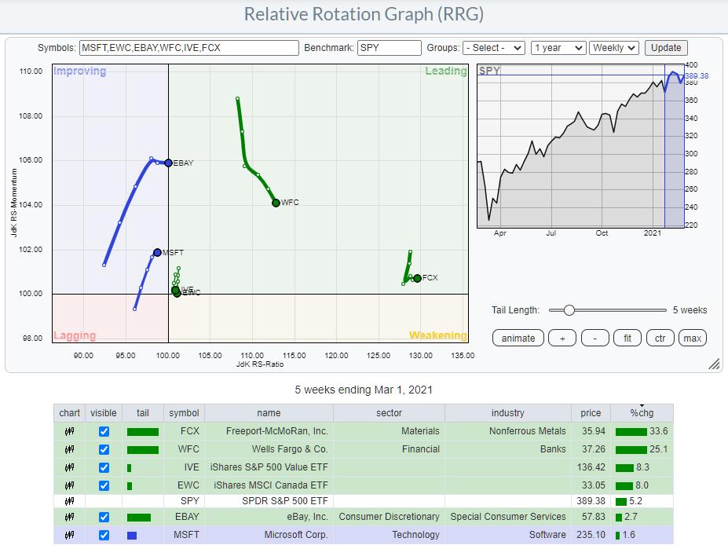Toggle the MSFT visible checkbox
Viewport: 728px width, 560px height.
click(104, 535)
